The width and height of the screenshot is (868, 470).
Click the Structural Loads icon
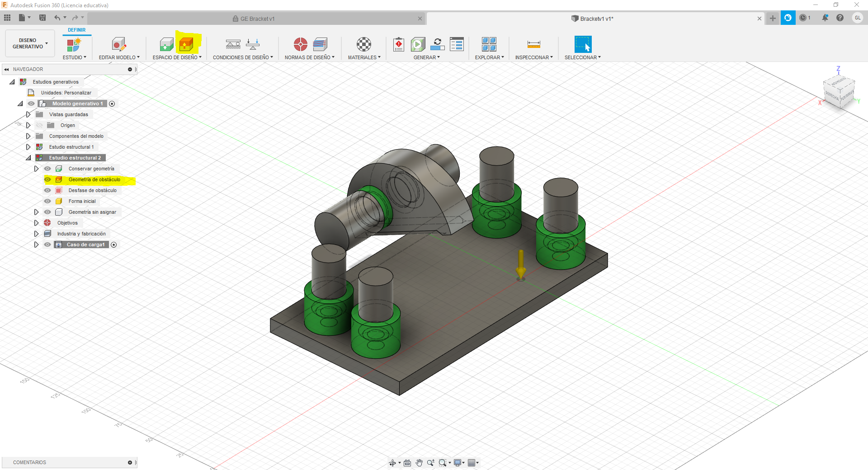coord(253,44)
